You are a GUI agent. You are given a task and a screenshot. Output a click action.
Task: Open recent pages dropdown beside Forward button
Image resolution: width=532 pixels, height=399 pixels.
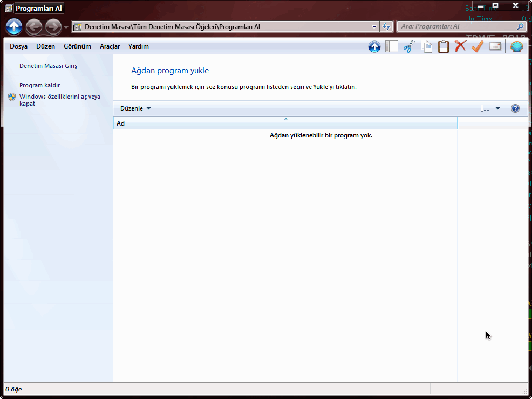(x=66, y=27)
